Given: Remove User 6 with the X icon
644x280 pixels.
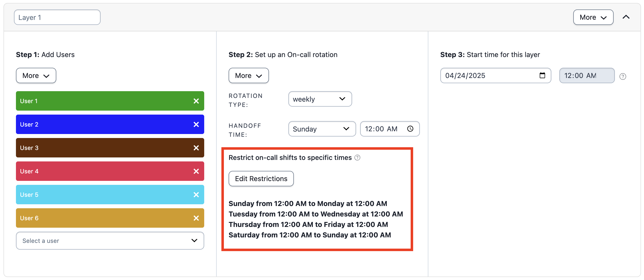Looking at the screenshot, I should coord(196,218).
